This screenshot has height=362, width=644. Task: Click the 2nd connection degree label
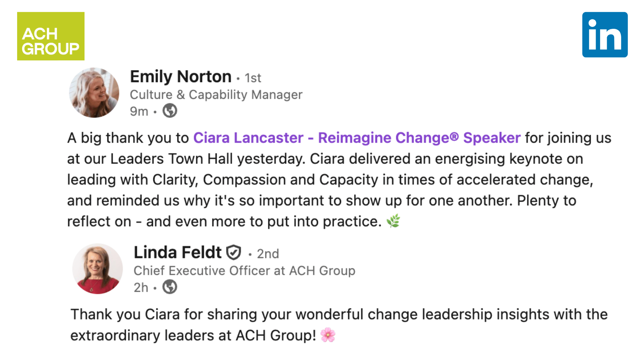coord(268,254)
